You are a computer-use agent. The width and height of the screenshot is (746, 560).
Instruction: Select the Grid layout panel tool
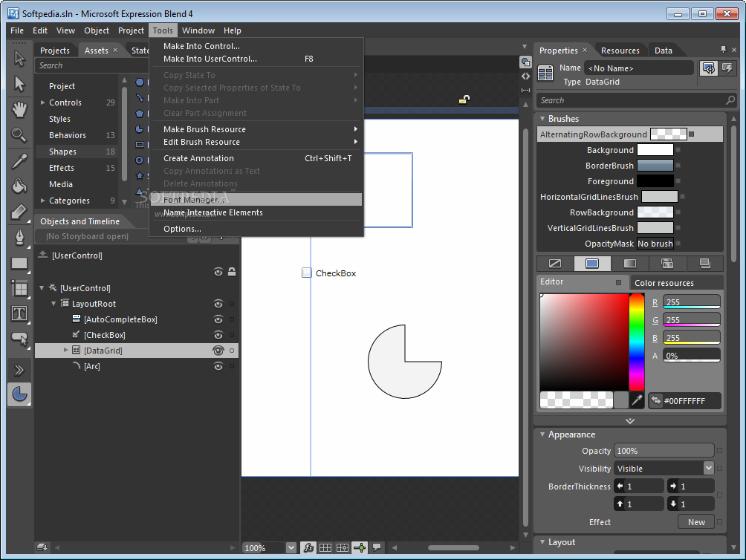(x=19, y=288)
